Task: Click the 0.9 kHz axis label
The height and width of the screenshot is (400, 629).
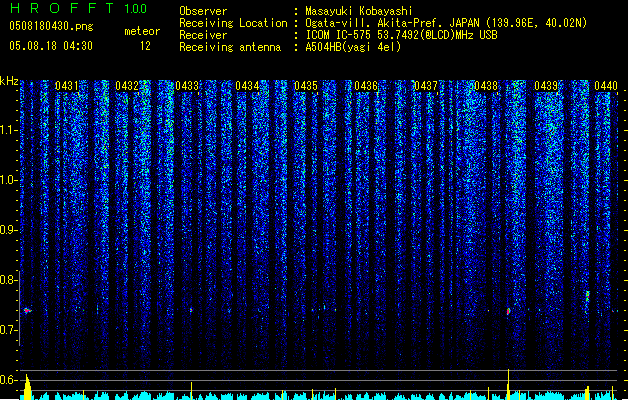Action: point(8,230)
